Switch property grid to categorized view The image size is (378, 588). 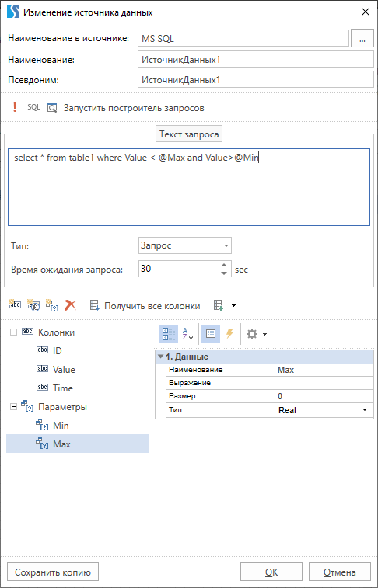click(x=169, y=334)
